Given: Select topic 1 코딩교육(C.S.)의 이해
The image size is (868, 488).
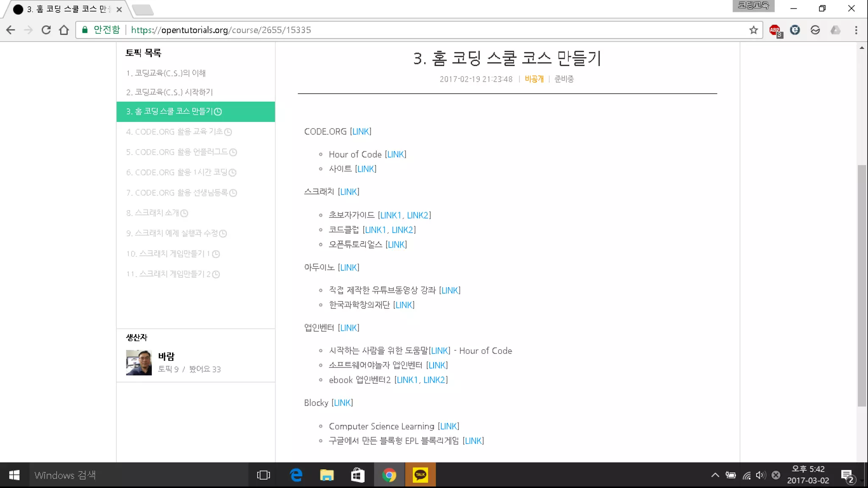Looking at the screenshot, I should (166, 73).
